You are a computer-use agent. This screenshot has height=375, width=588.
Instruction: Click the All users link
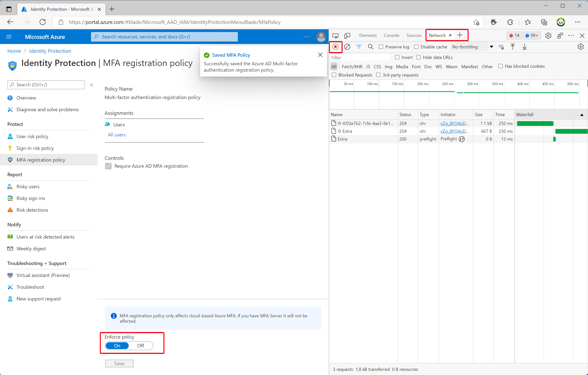tap(117, 135)
